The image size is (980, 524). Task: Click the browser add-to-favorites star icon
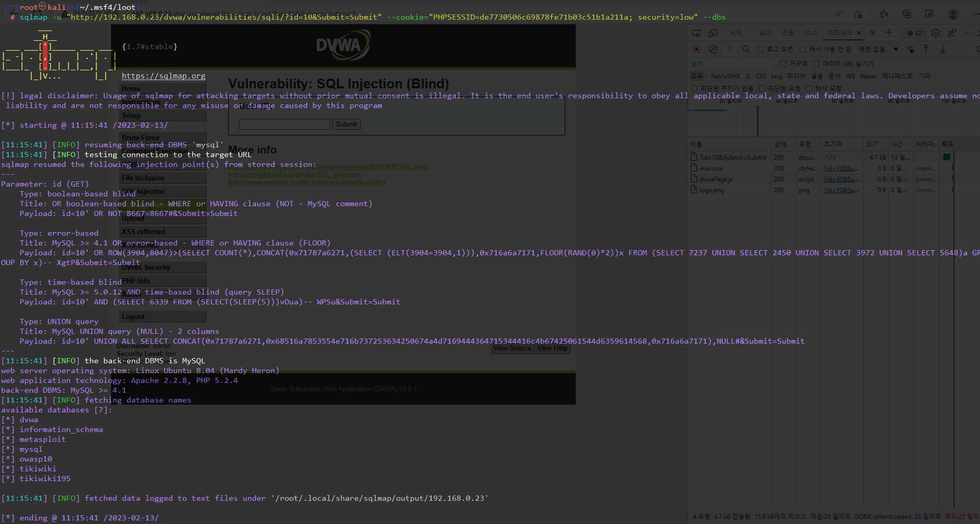pos(858,14)
